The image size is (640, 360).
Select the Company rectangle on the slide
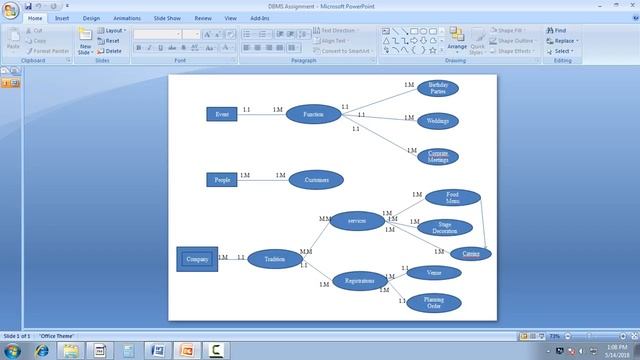click(x=197, y=259)
